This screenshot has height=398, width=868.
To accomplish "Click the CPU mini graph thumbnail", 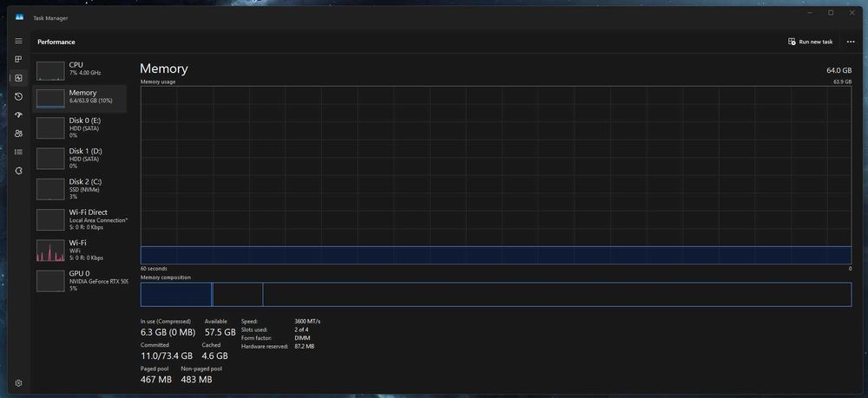I will point(50,71).
